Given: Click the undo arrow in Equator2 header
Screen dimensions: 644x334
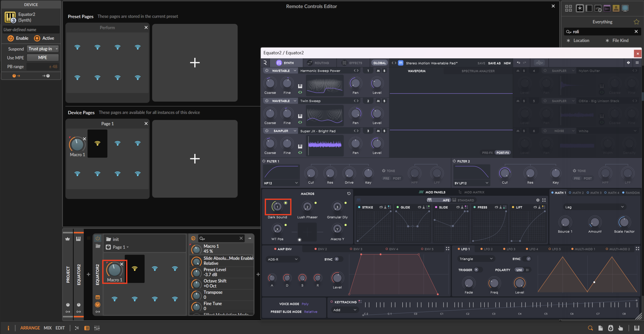Looking at the screenshot, I should [x=518, y=63].
